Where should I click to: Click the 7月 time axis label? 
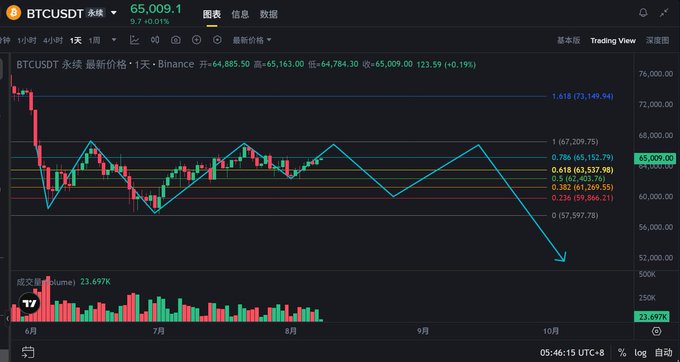[159, 331]
